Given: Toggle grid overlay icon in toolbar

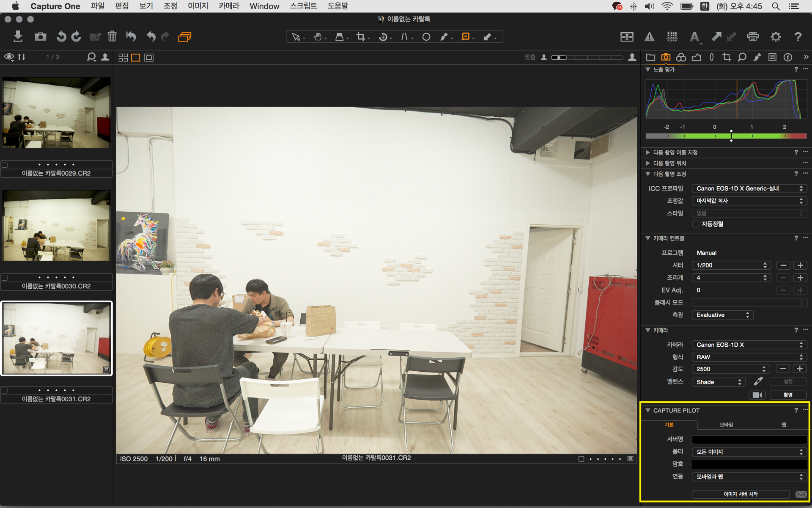Looking at the screenshot, I should pyautogui.click(x=672, y=37).
